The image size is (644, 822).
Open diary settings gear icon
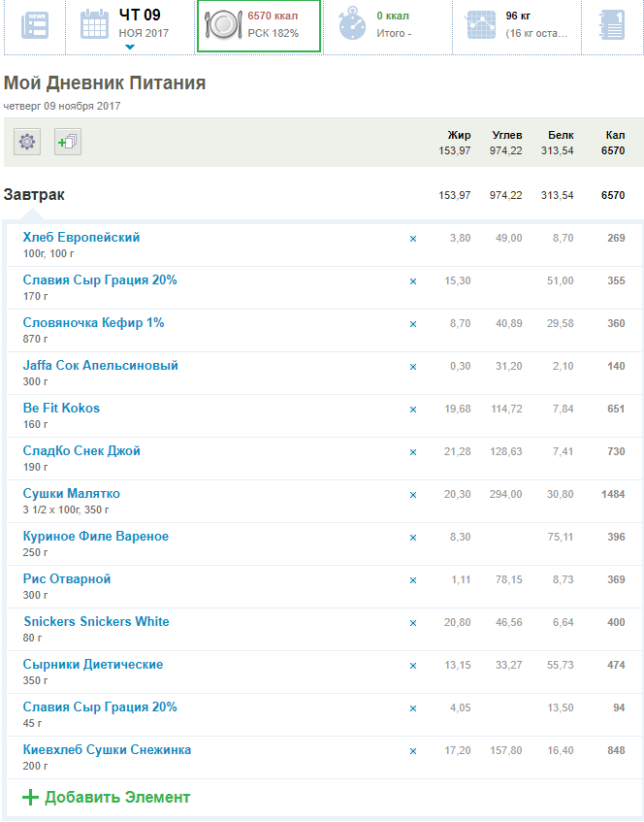coord(27,143)
